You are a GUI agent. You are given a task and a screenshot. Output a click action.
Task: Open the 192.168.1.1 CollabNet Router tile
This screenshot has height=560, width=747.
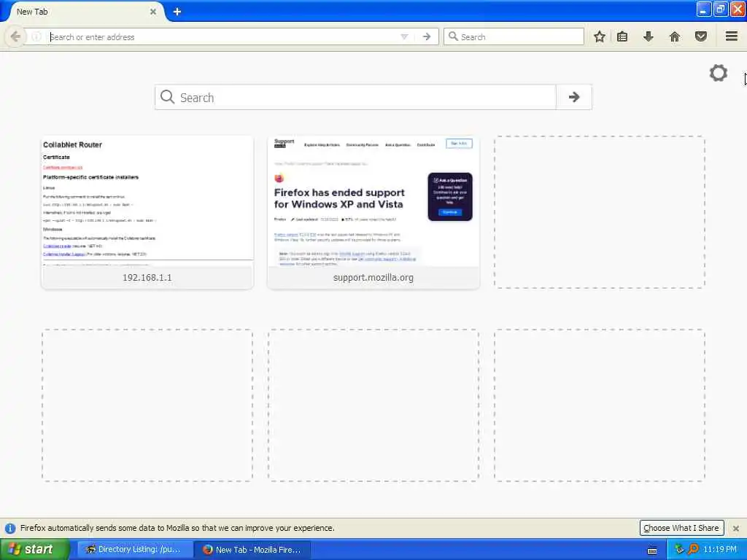(x=147, y=212)
